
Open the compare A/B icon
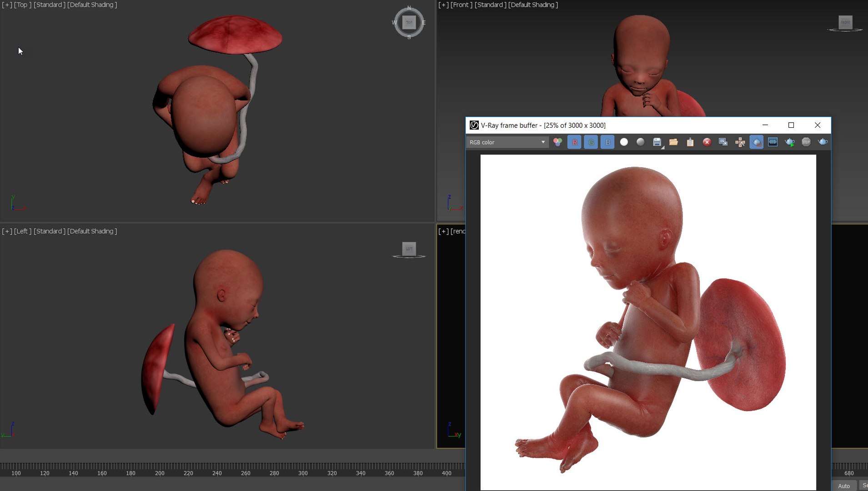tap(773, 142)
